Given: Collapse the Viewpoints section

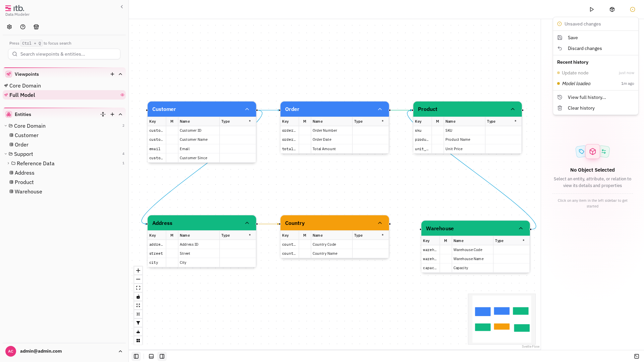Looking at the screenshot, I should point(120,74).
